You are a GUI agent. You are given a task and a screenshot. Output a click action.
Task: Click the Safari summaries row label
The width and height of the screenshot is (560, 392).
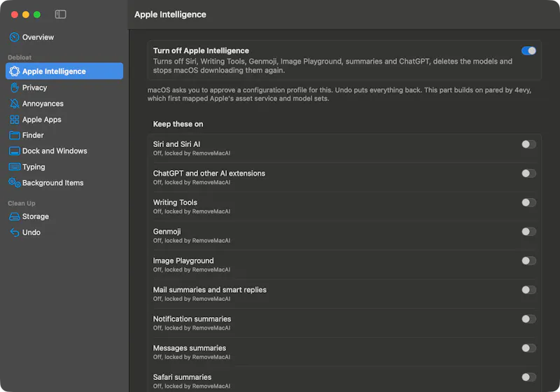tap(182, 377)
